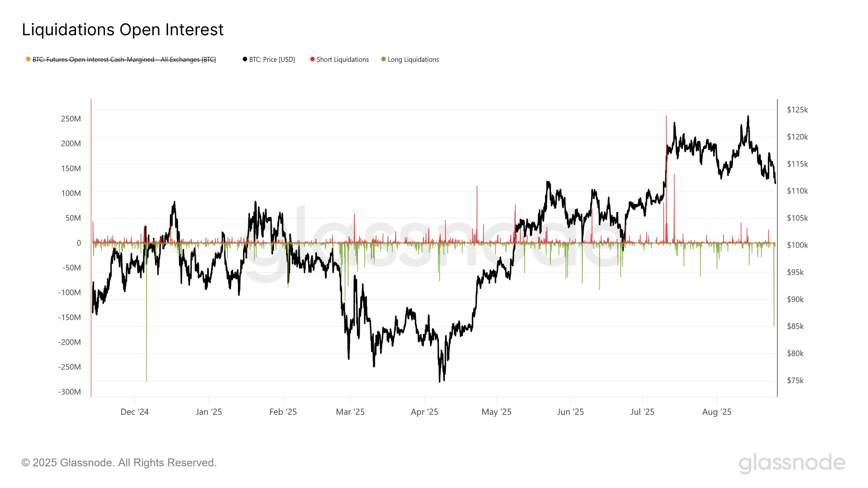This screenshot has height=488, width=868.
Task: Click the glassnode logo in bottom corner
Action: pos(792,463)
